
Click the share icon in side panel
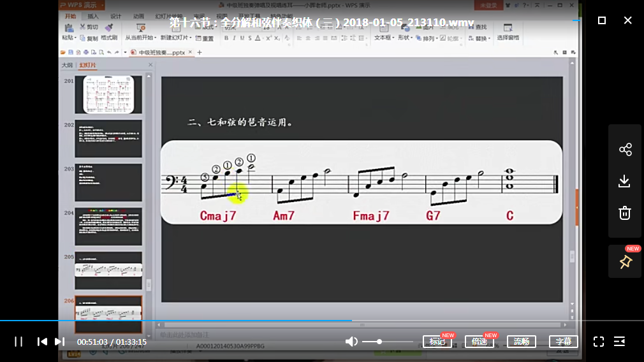click(625, 149)
